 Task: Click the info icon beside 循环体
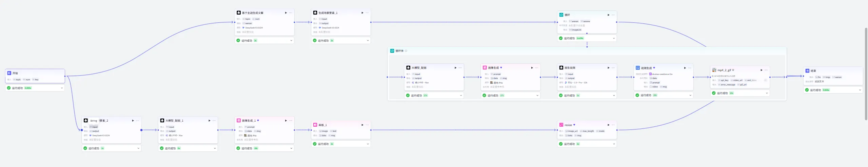[x=406, y=51]
